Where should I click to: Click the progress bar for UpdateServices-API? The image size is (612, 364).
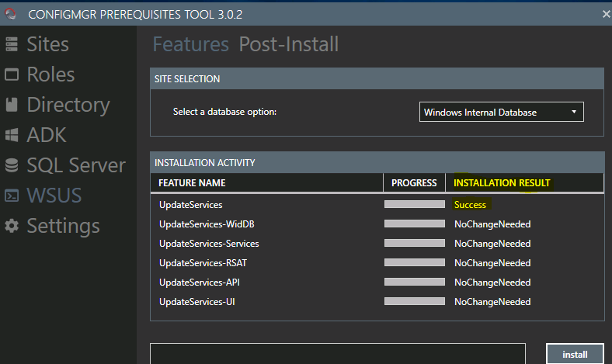(x=415, y=282)
